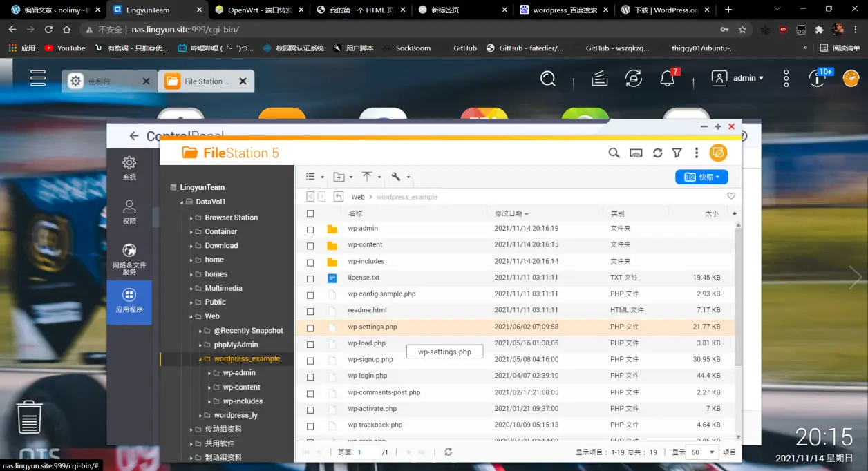Open the admin user dropdown
Image resolution: width=868 pixels, height=471 pixels.
point(738,78)
